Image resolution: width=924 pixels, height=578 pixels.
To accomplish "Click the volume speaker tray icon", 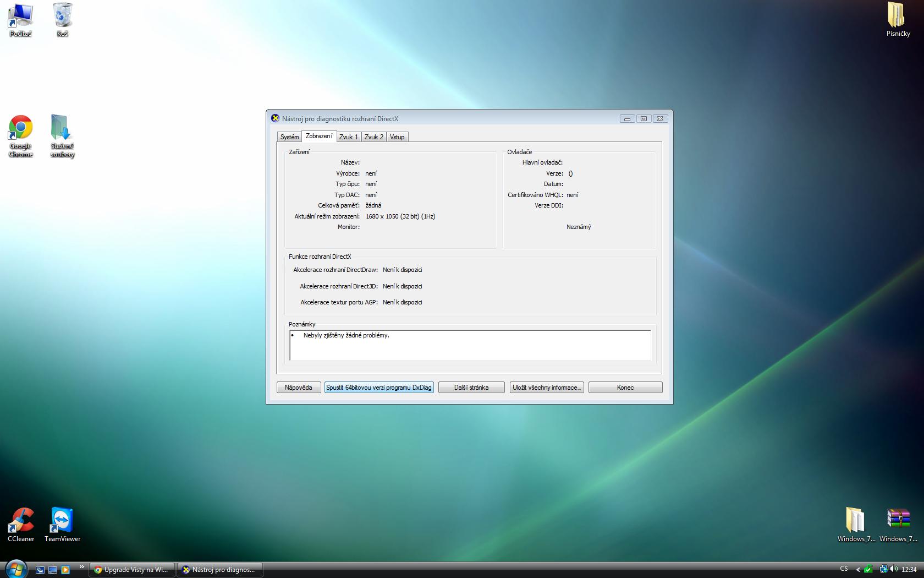I will pyautogui.click(x=893, y=569).
